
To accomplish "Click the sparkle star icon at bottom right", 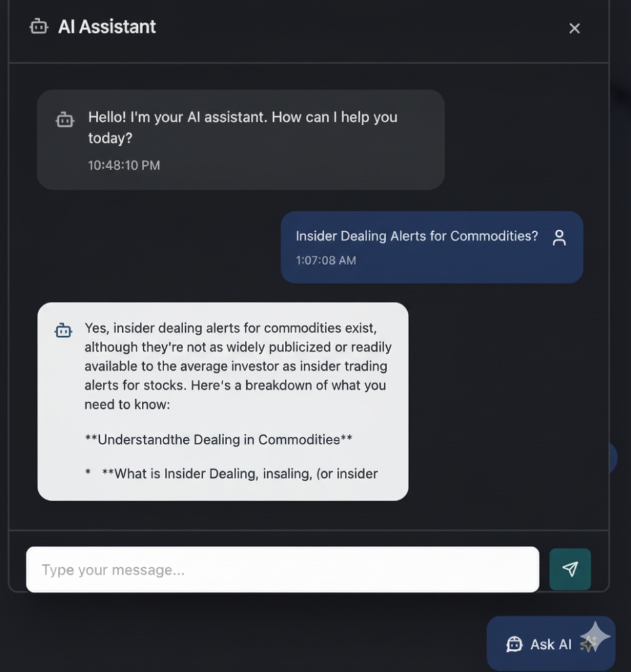I will [595, 638].
